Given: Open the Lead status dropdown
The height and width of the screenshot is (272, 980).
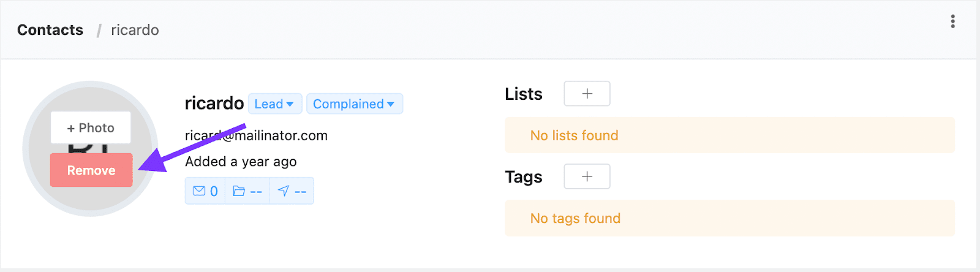Looking at the screenshot, I should 274,104.
